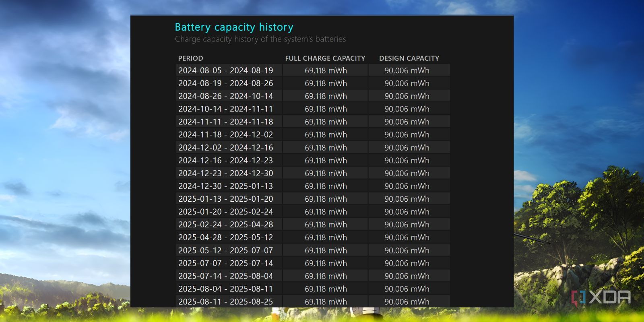The image size is (644, 322).
Task: Select period 2024-08-05 - 2024-08-19
Action: 226,70
